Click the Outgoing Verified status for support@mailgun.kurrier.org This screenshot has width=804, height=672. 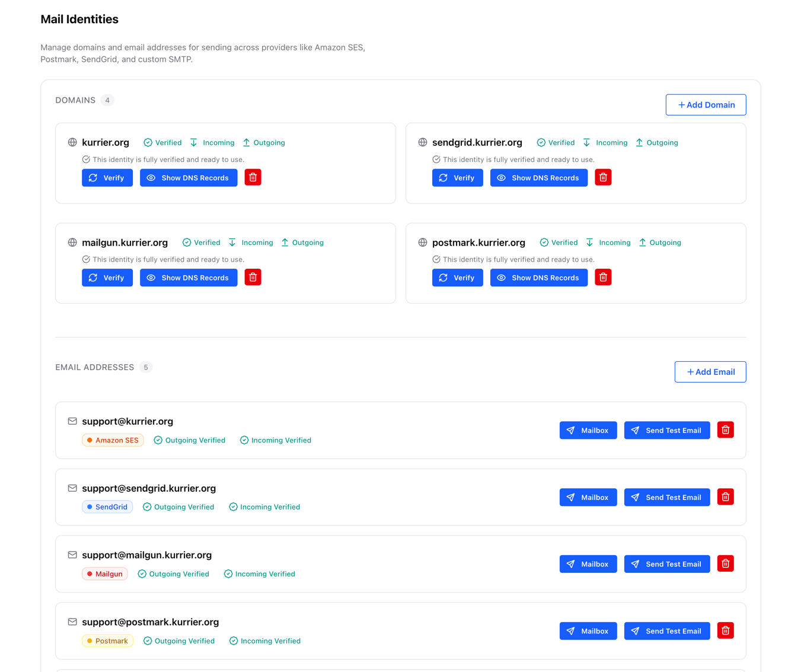point(174,574)
